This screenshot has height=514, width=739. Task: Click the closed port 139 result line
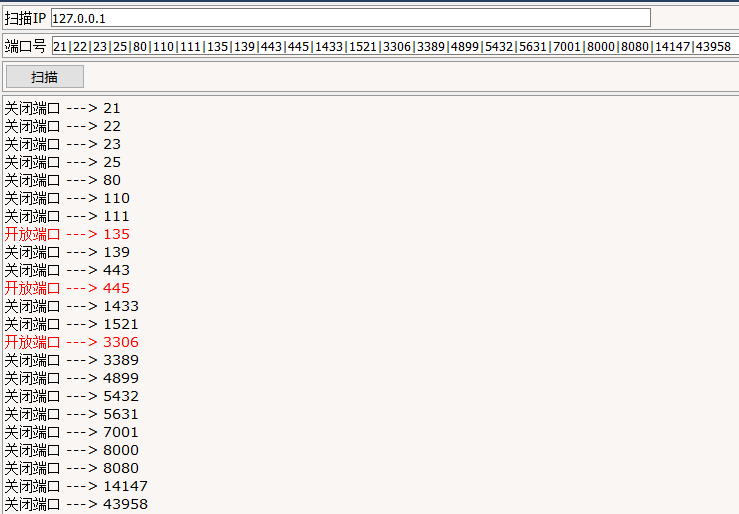click(x=67, y=252)
